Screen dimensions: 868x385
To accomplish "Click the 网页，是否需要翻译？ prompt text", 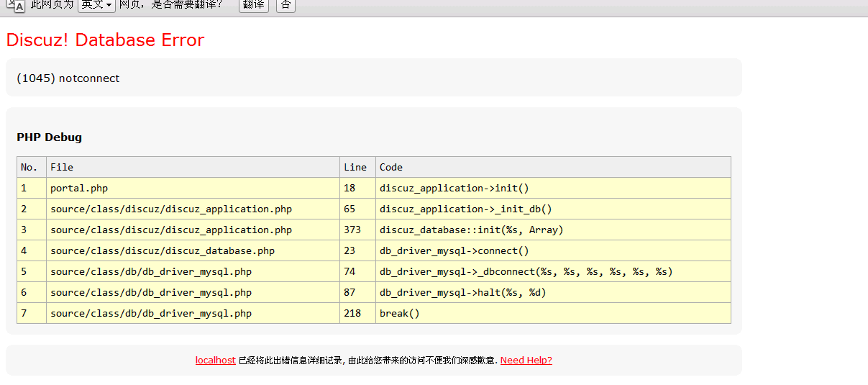I will [171, 5].
